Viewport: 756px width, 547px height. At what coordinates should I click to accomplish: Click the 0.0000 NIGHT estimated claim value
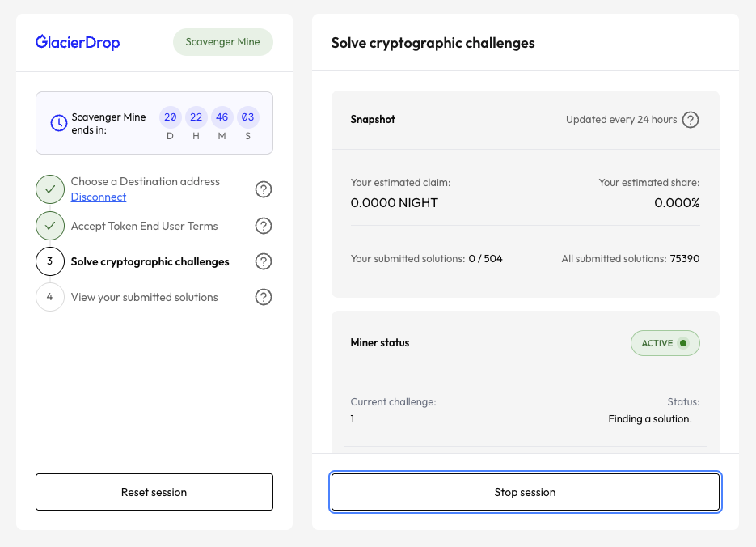(395, 203)
